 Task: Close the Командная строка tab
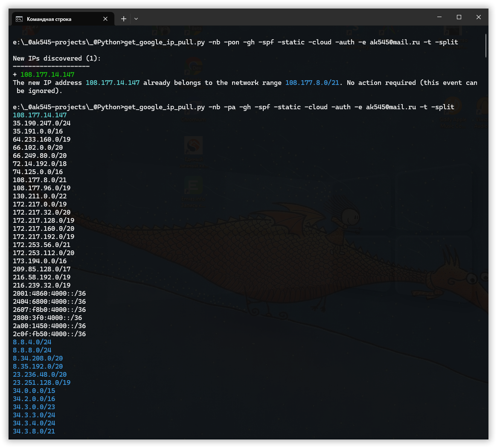(105, 19)
